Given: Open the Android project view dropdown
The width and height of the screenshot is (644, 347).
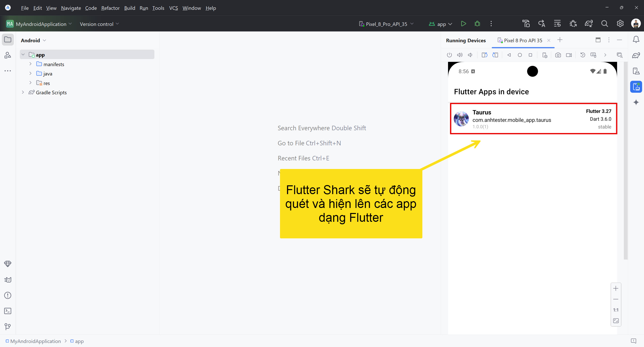Looking at the screenshot, I should 33,40.
